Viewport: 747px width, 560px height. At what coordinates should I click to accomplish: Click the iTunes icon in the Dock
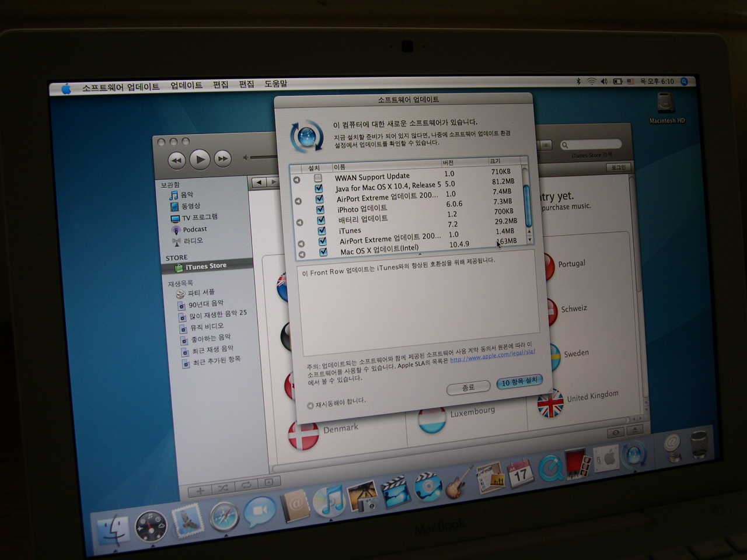329,501
